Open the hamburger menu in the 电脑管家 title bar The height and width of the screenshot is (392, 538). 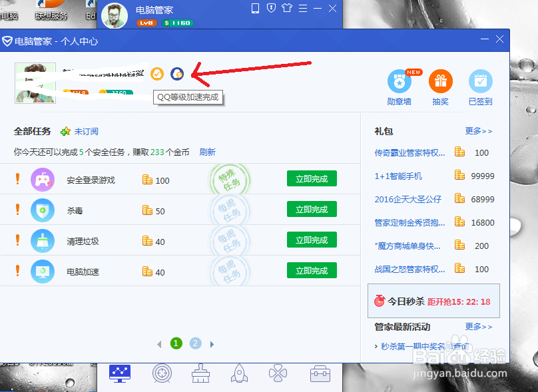(x=302, y=8)
